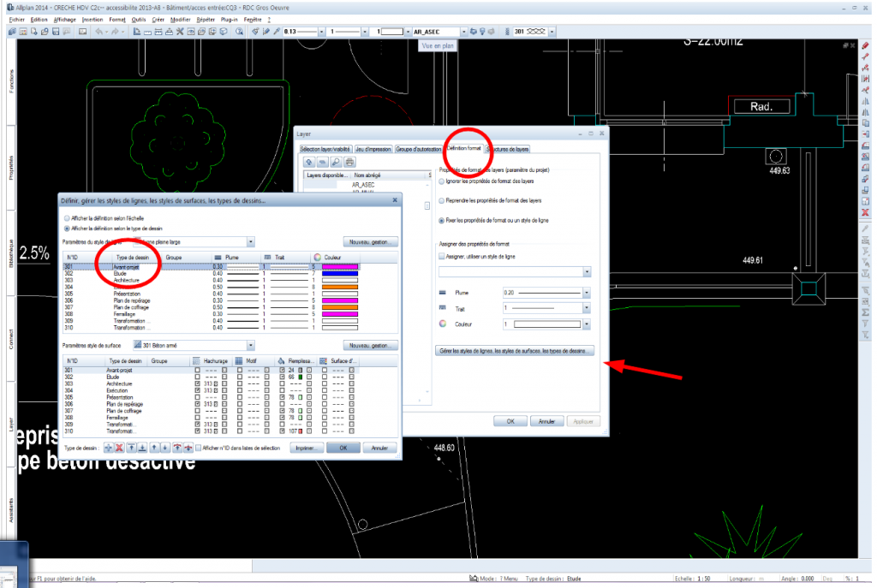Check 'Afficher n°ID dans listes de sélection'
Viewport: 877px width, 588px height.
198,448
